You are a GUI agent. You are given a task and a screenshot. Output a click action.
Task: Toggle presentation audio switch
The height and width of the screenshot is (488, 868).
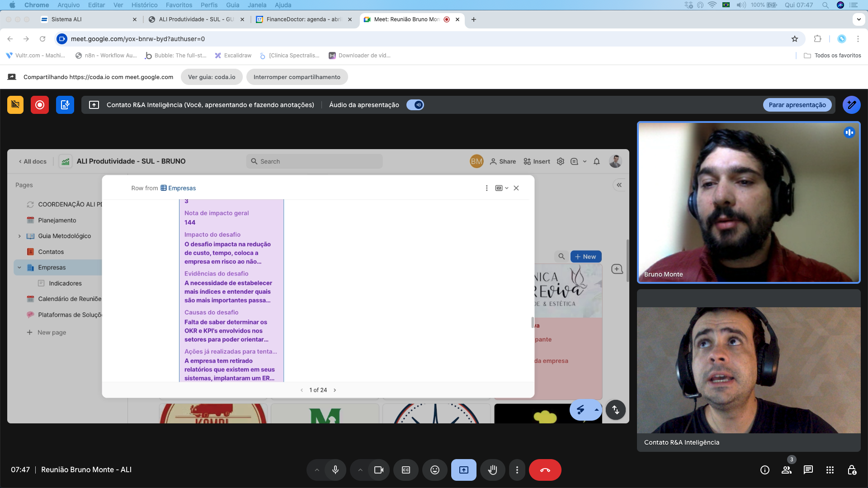tap(415, 105)
